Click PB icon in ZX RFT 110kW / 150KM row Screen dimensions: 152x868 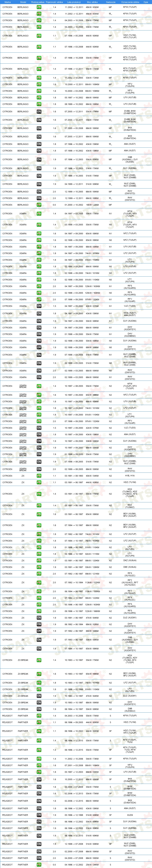point(39,591)
